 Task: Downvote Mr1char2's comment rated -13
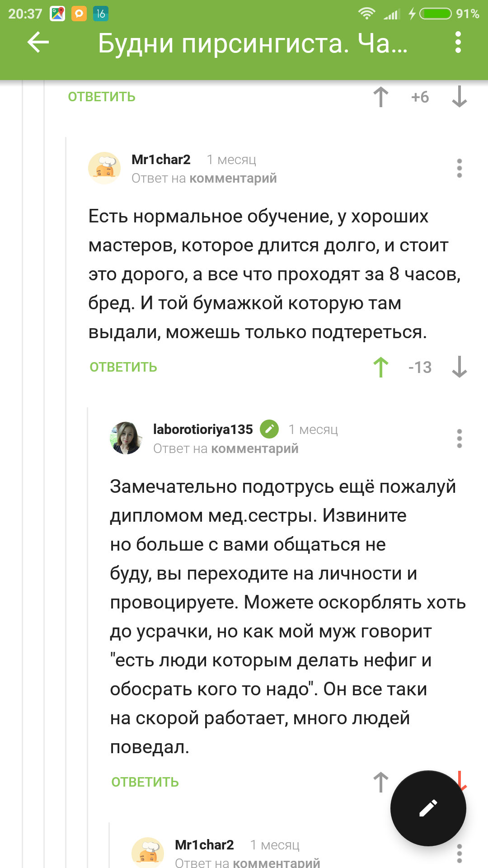pos(460,367)
